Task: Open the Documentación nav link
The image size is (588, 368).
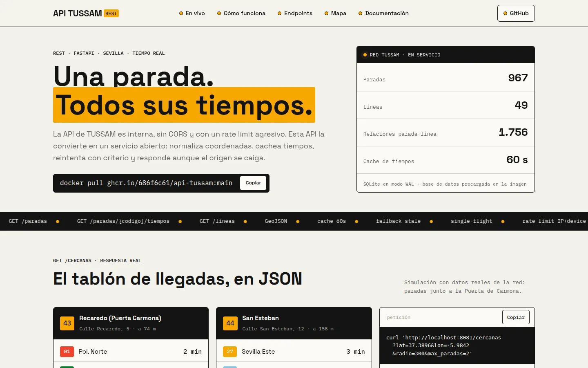Action: tap(383, 13)
